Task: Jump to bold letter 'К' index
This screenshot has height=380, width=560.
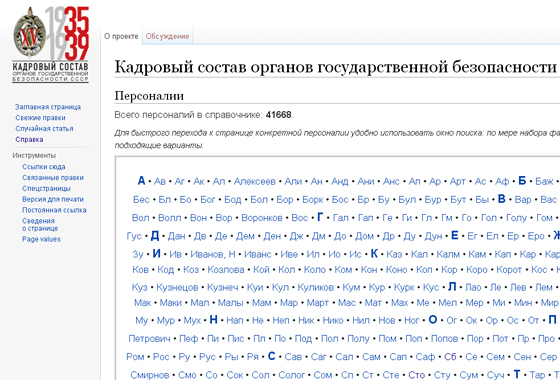Action: coord(374,254)
